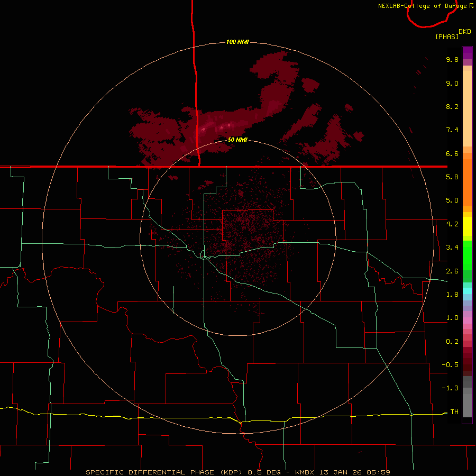Click the 8.2 value on color scale

click(x=452, y=106)
